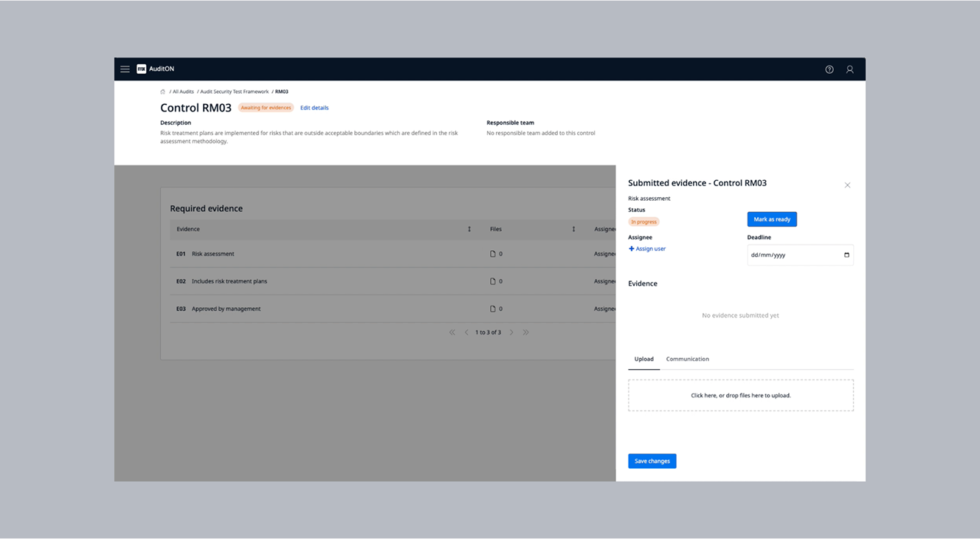Click the AuditON logo
980x539 pixels.
point(156,69)
